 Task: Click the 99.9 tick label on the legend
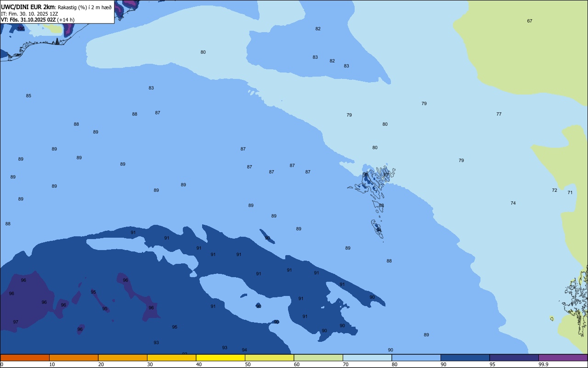point(543,364)
